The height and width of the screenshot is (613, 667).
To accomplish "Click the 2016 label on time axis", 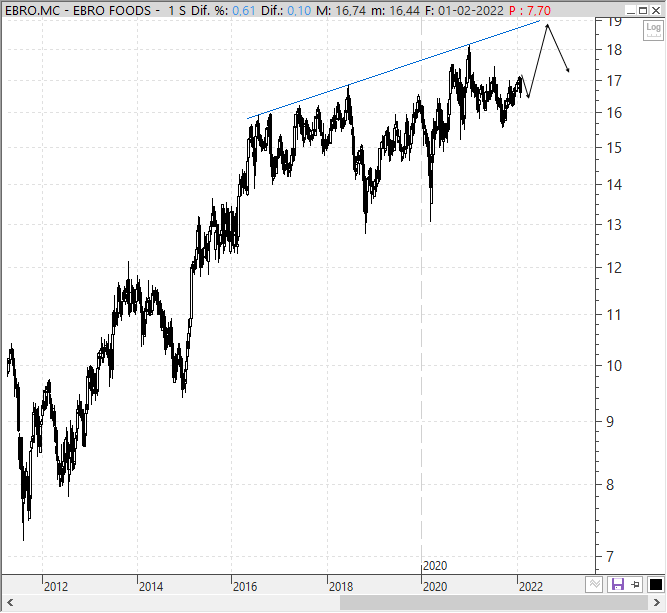I will (x=245, y=587).
